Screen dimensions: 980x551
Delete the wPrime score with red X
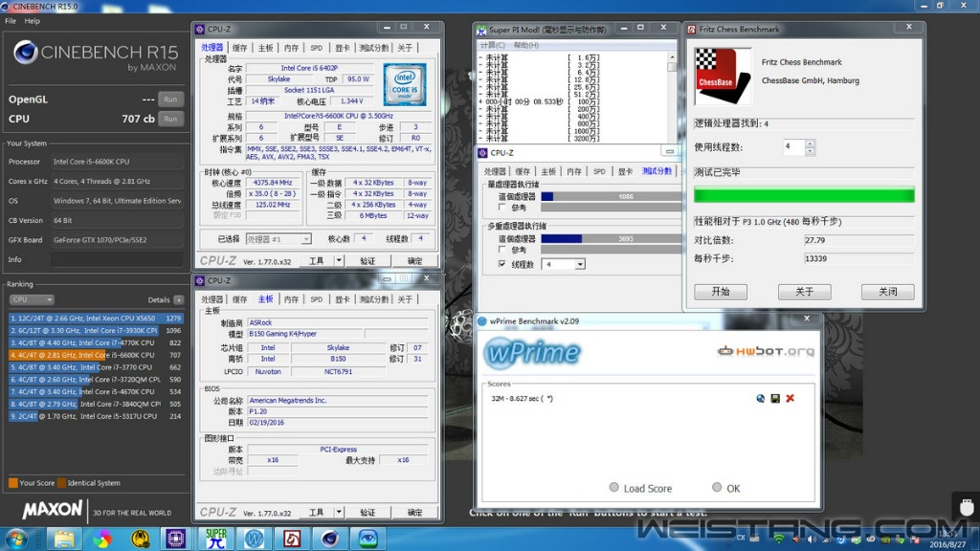pos(790,399)
